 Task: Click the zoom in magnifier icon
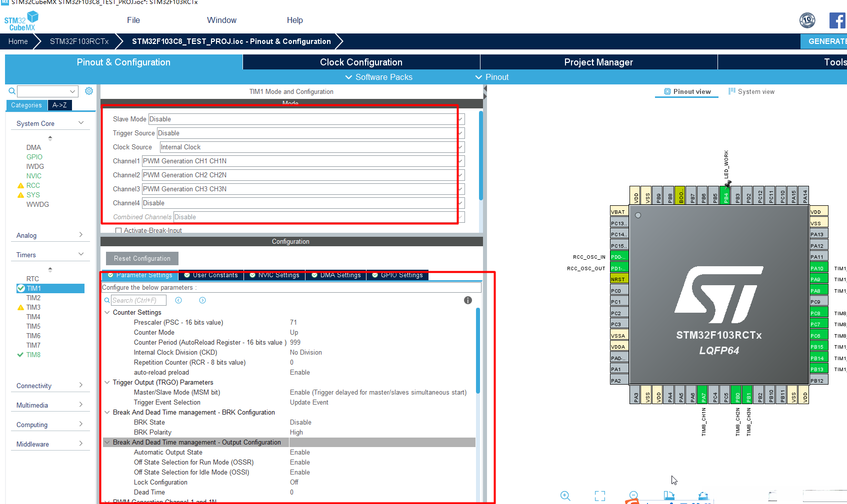pyautogui.click(x=565, y=496)
